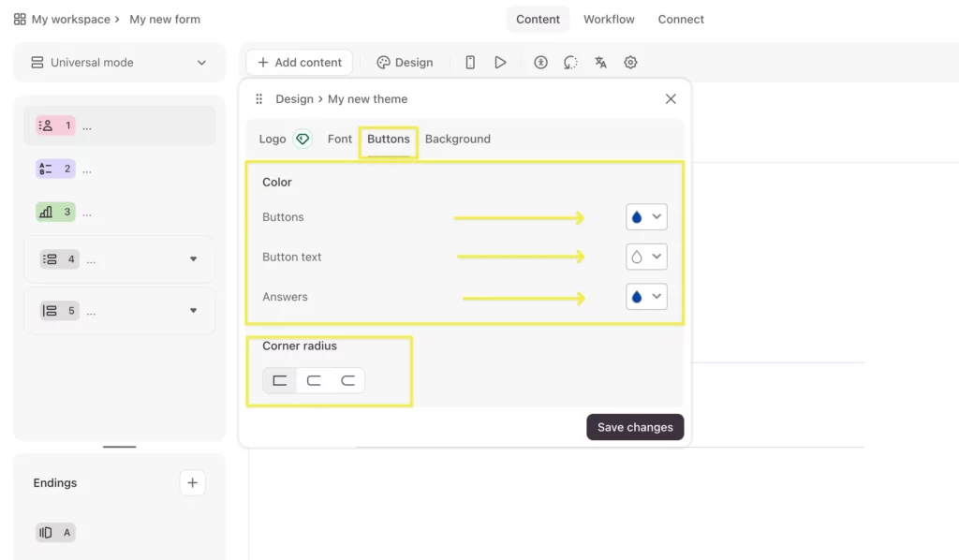Viewport: 959px width, 560px height.
Task: Click the chat bubble logic icon
Action: (x=570, y=63)
